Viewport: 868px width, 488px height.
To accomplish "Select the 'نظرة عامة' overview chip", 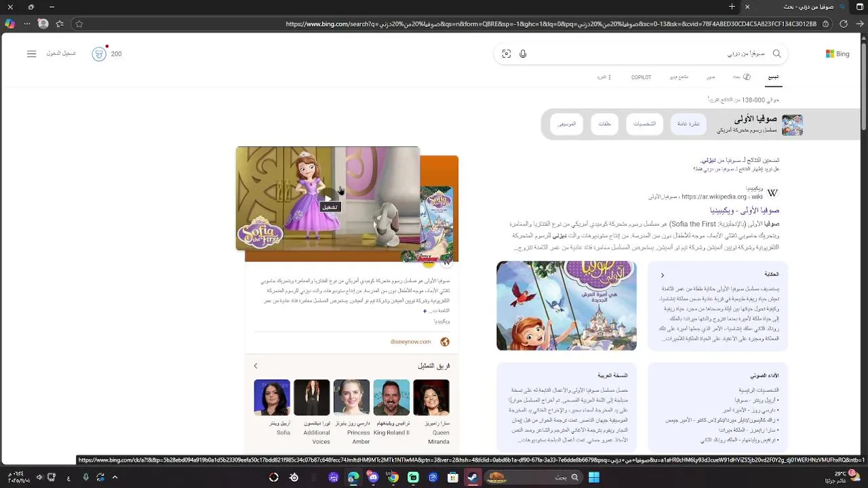I will coord(688,124).
